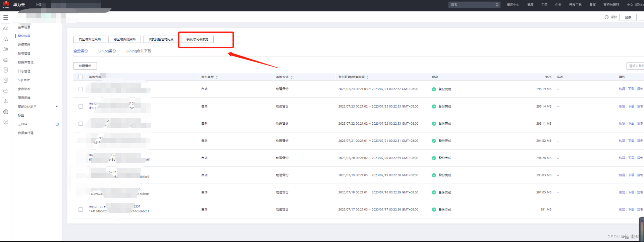644x242 pixels.
Task: Click the smiley feedback icon next to 评价
Action: click(x=606, y=17)
